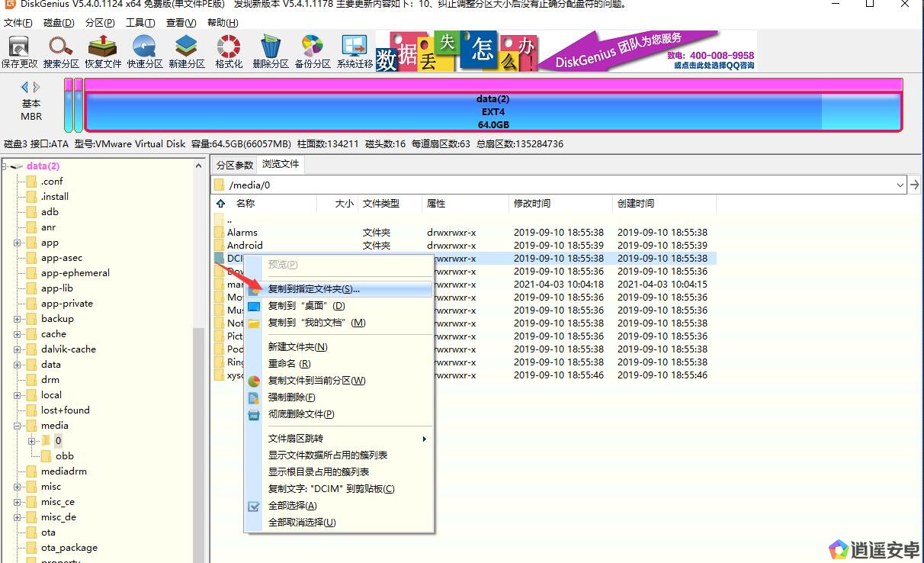Click the System Migration (系统迁移) icon
The height and width of the screenshot is (563, 924).
[x=355, y=51]
